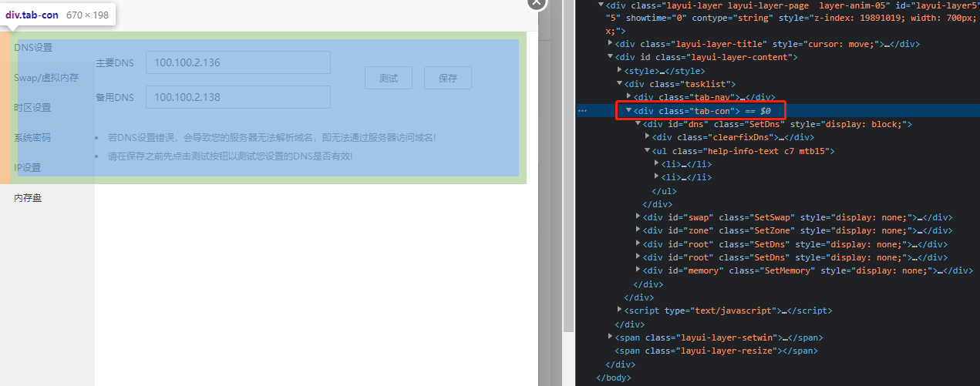Expand the script text/javascript node

tap(620, 310)
